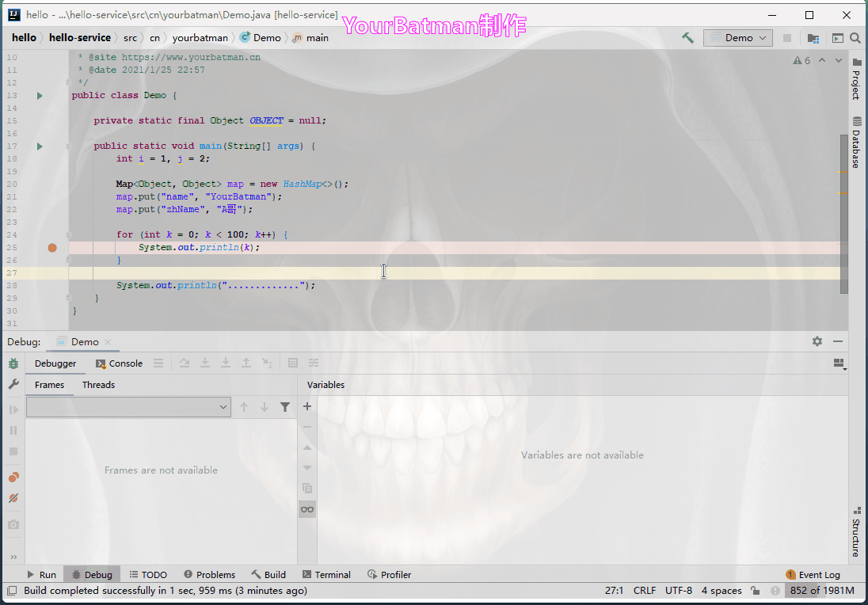The width and height of the screenshot is (868, 605).
Task: Select the Frames tab
Action: 49,385
